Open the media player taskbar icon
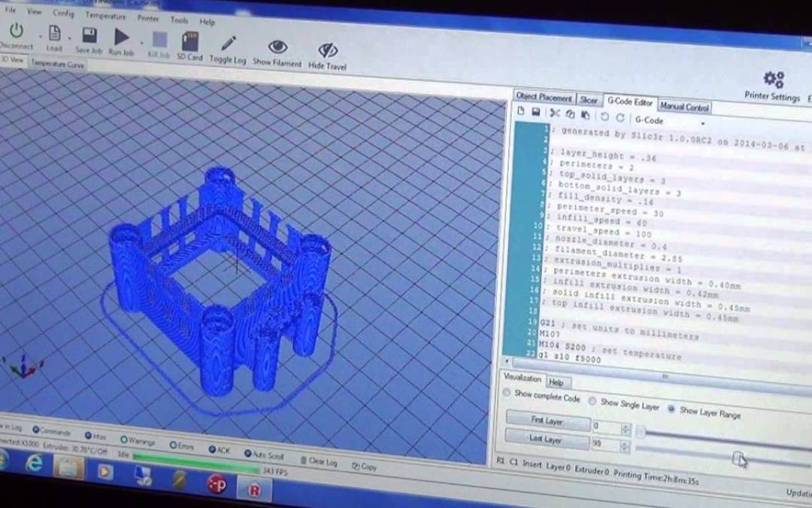This screenshot has width=812, height=508. click(x=105, y=471)
